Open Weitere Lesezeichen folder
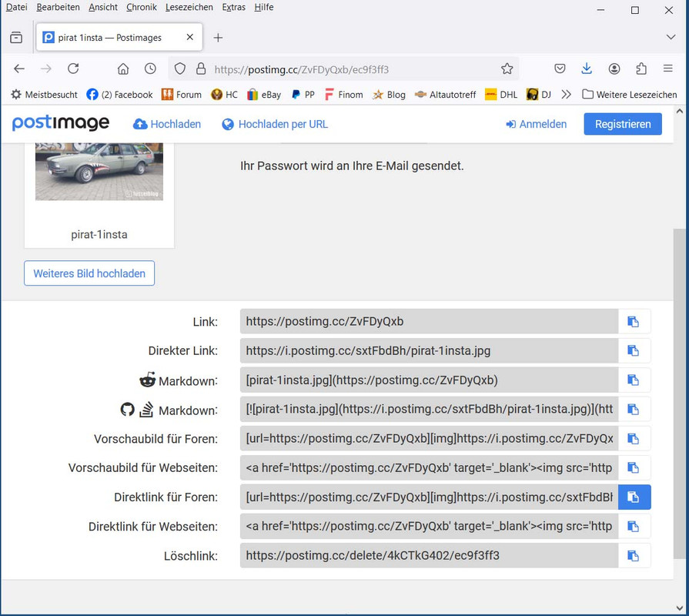 (629, 95)
